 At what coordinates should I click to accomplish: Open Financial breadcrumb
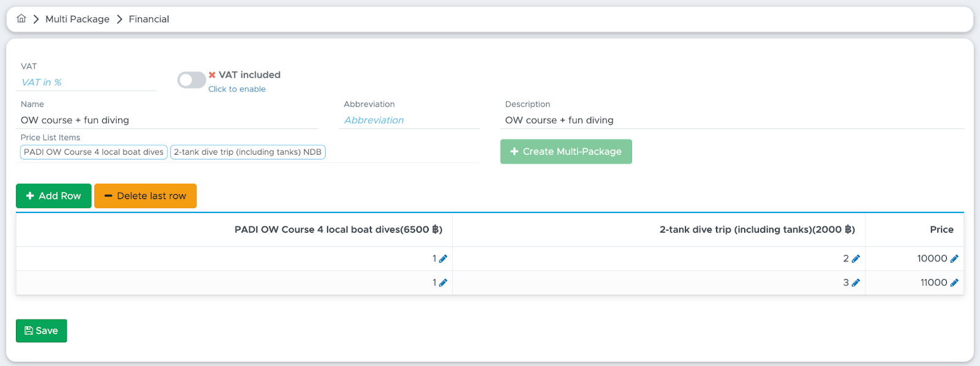point(149,19)
